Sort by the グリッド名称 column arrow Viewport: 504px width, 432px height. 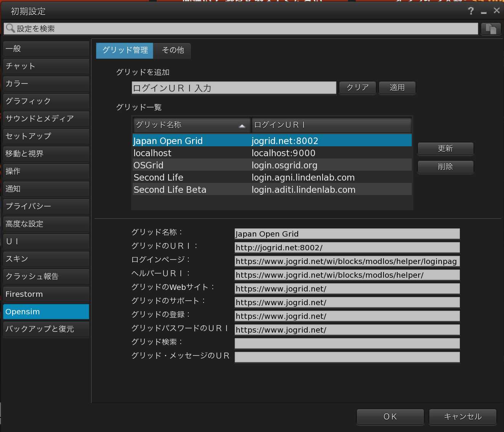coord(242,125)
